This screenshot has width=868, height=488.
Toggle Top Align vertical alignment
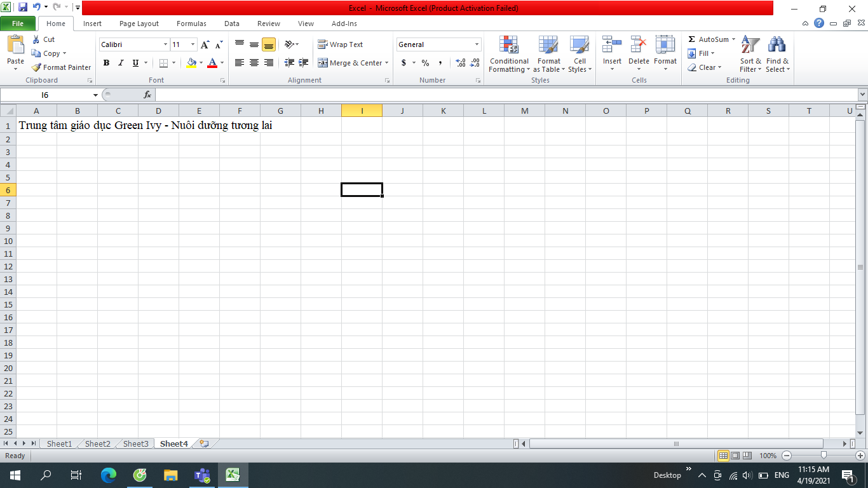point(240,44)
